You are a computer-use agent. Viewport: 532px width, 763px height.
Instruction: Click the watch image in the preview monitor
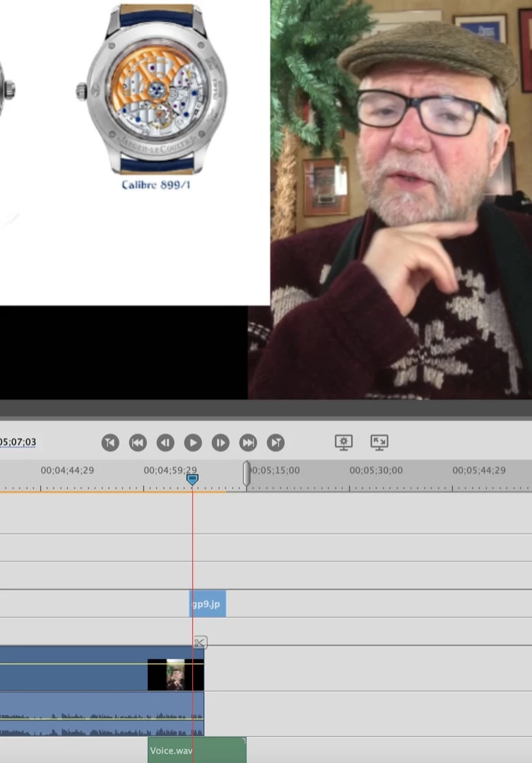tap(153, 89)
